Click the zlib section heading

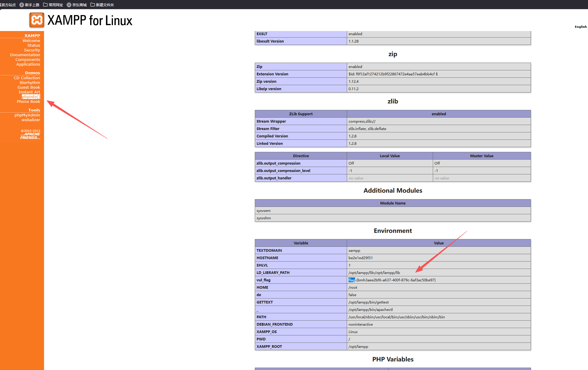(x=393, y=101)
